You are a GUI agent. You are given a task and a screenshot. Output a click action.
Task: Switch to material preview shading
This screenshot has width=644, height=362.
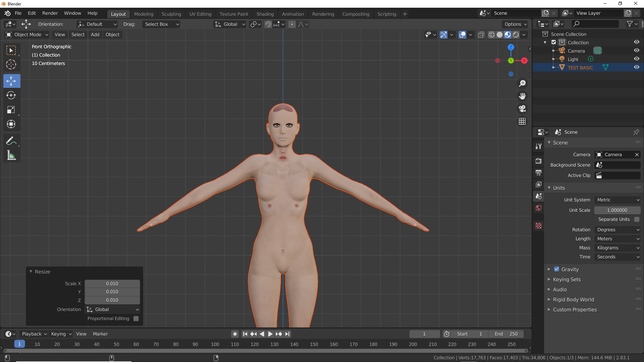pyautogui.click(x=507, y=35)
